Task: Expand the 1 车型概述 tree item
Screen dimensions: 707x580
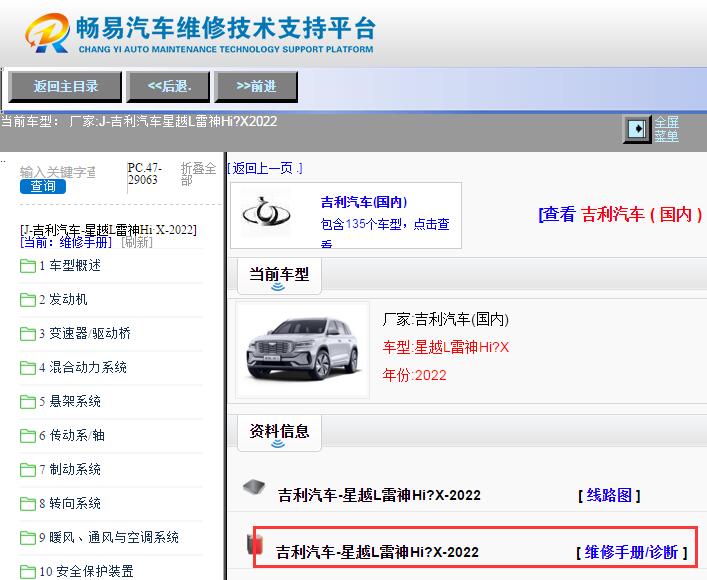Action: [70, 265]
